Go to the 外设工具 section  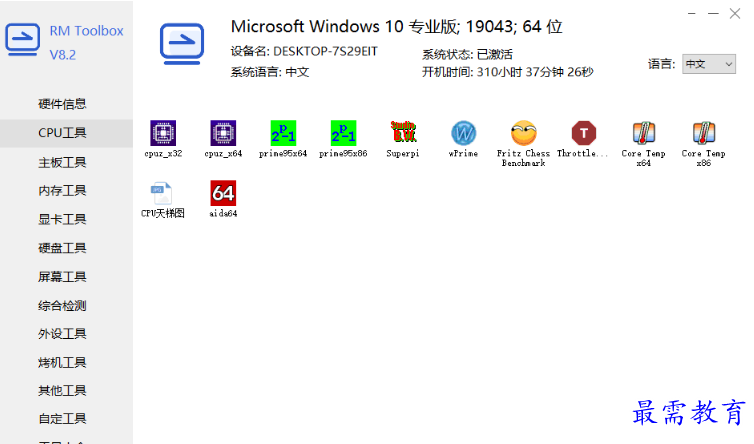(x=62, y=334)
